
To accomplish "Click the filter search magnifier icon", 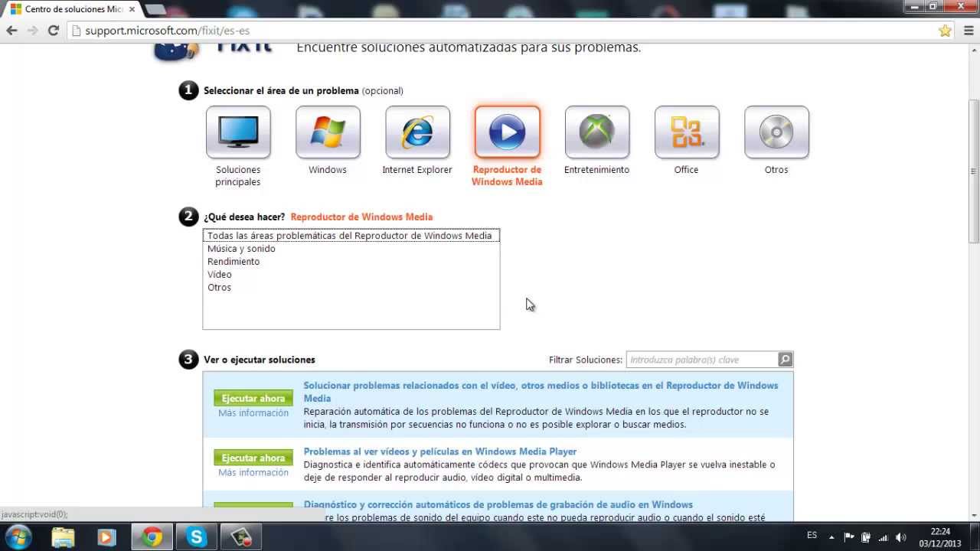I will coord(785,360).
